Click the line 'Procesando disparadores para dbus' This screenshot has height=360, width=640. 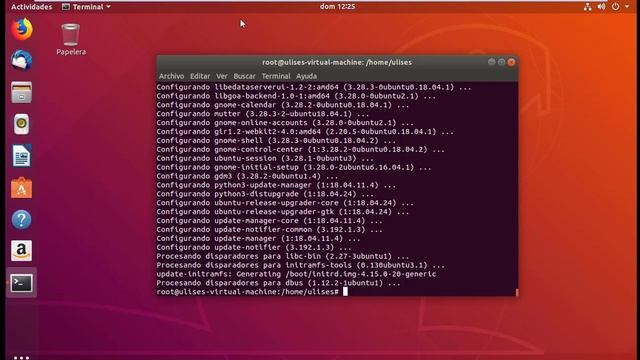[x=278, y=283]
